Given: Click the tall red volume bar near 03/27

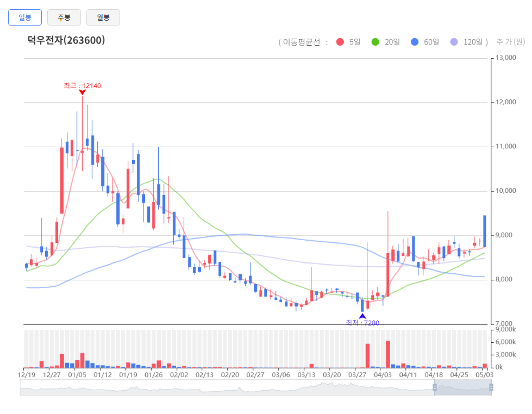Looking at the screenshot, I should pos(367,356).
